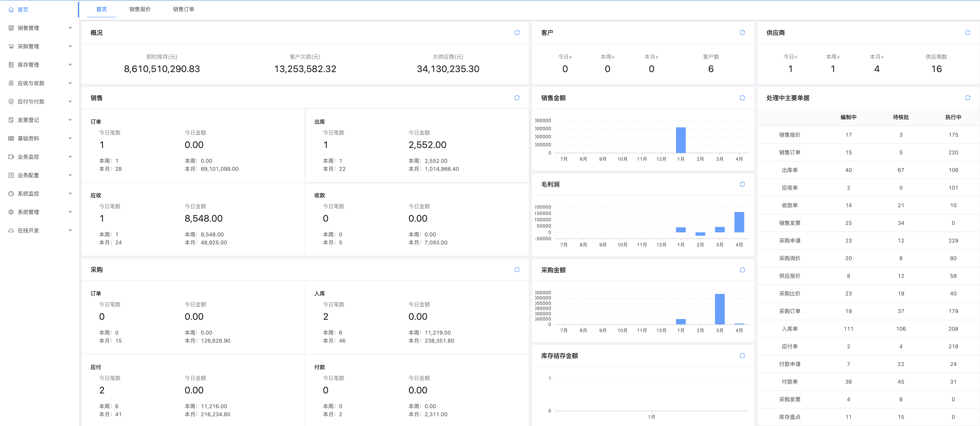
Task: Click the 系统监控 dashboard icon
Action: tap(11, 194)
